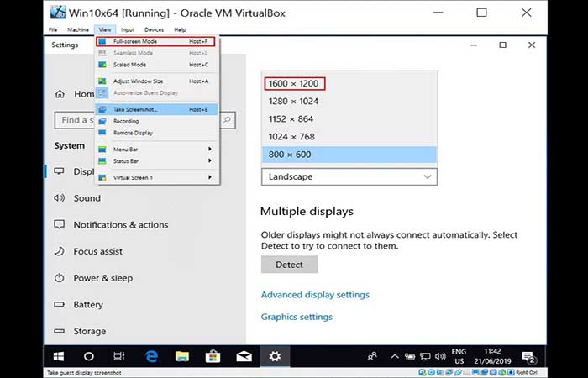
Task: Click USB indicator in VirtualBox status bar
Action: point(459,372)
